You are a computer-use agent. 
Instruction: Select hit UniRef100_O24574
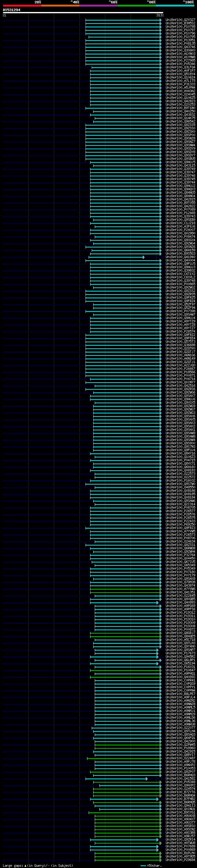click(x=180, y=789)
